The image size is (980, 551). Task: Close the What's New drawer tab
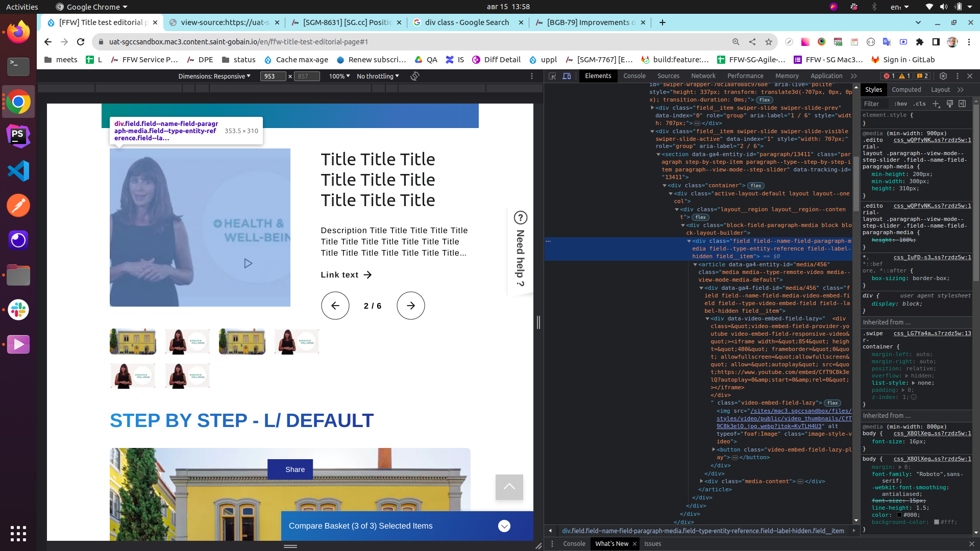pos(634,544)
